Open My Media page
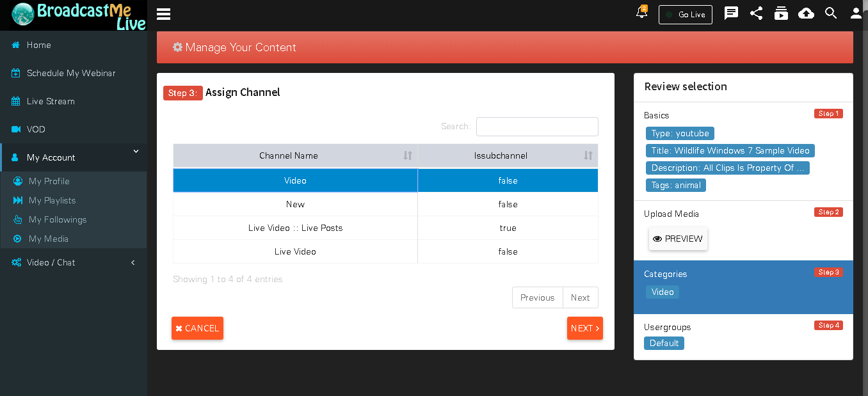Viewport: 868px width, 396px height. tap(49, 239)
